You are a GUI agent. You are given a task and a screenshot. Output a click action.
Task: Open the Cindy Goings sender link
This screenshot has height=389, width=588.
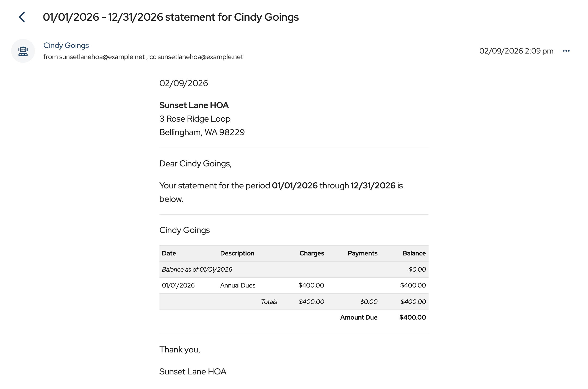pyautogui.click(x=66, y=45)
